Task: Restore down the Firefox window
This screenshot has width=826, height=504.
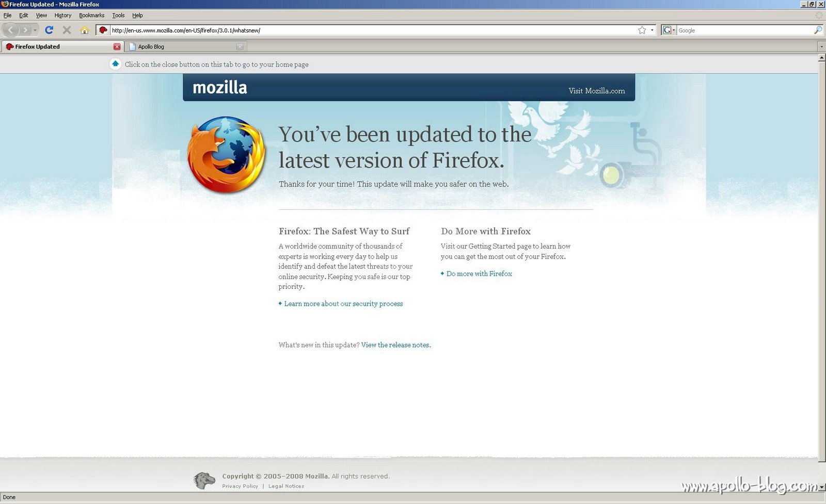Action: click(812, 4)
